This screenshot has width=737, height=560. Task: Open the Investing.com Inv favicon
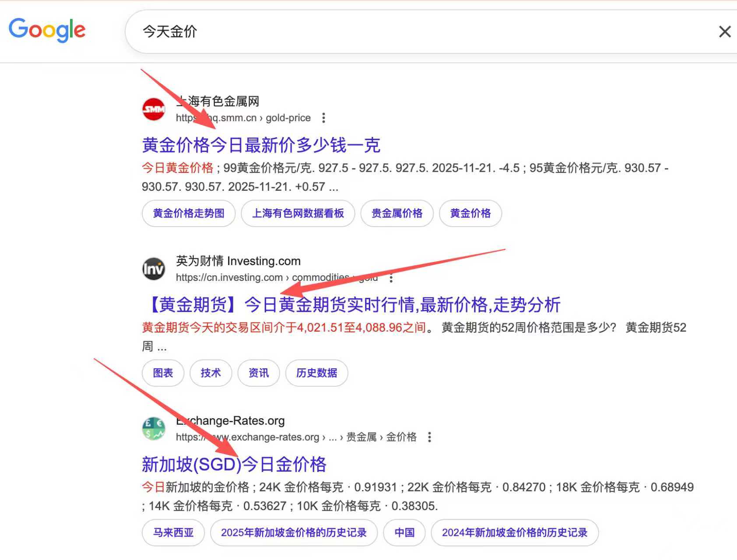(x=154, y=269)
